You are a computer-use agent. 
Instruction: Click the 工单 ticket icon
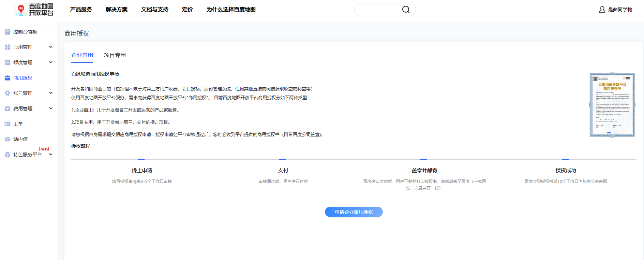pos(8,124)
